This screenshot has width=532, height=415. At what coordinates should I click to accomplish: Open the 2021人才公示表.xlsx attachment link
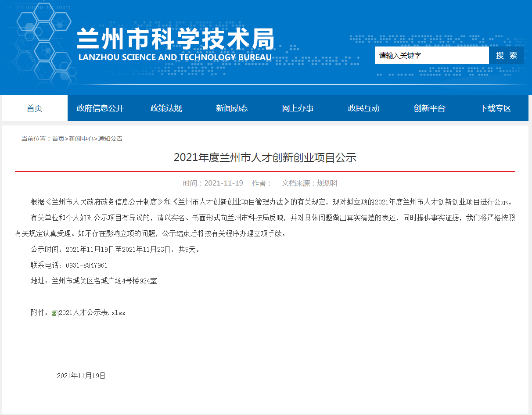coord(92,313)
